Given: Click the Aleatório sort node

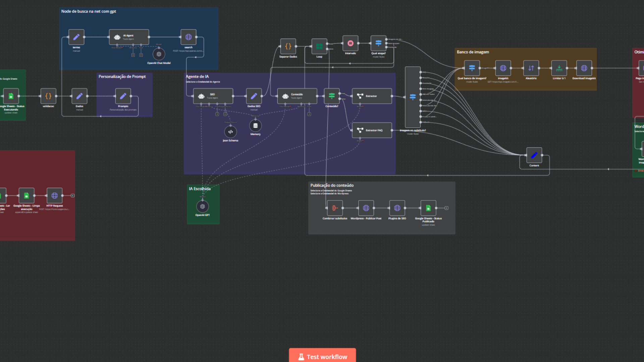Looking at the screenshot, I should coord(531,68).
